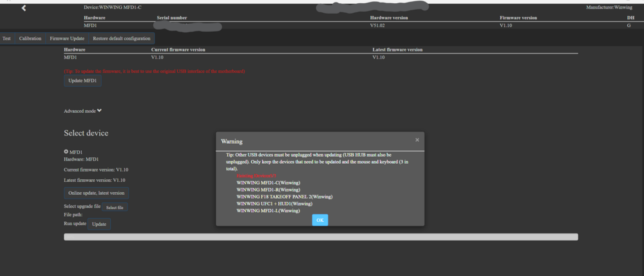Click the Select file button

[115, 207]
